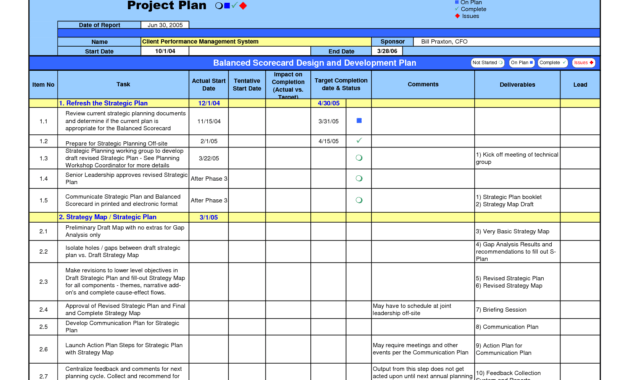
Task: Click the Complete legend pill
Action: click(552, 63)
